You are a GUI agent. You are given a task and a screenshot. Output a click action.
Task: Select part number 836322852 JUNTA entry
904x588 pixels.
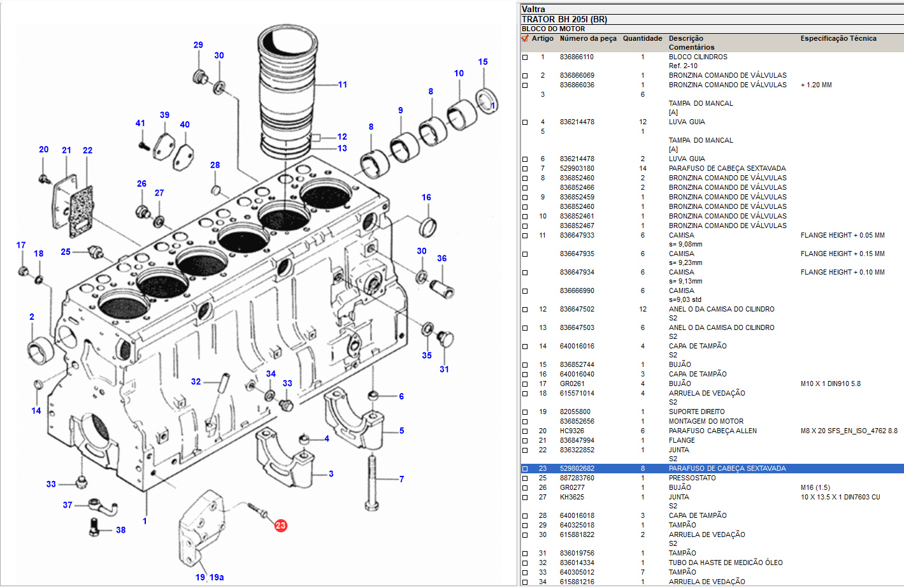(x=577, y=450)
